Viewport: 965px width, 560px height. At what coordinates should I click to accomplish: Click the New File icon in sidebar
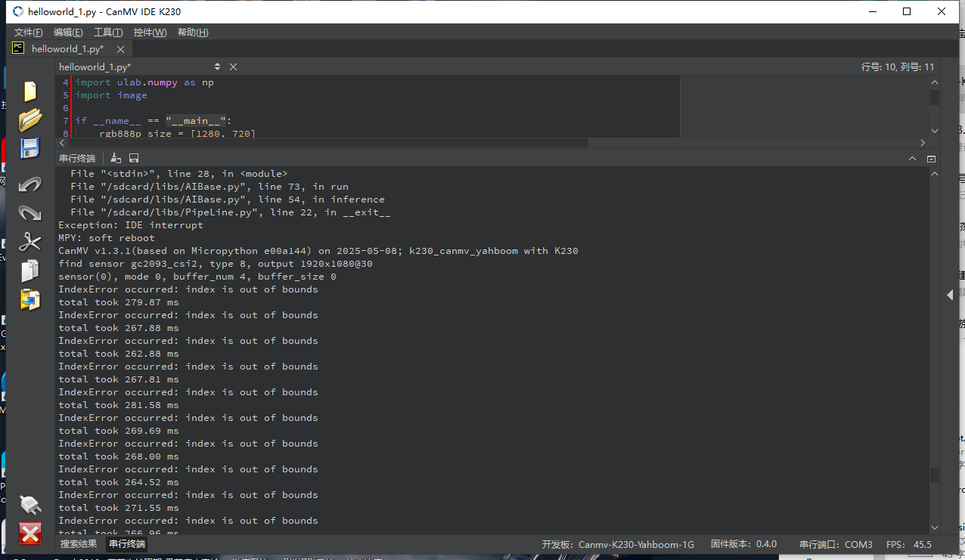coord(29,91)
